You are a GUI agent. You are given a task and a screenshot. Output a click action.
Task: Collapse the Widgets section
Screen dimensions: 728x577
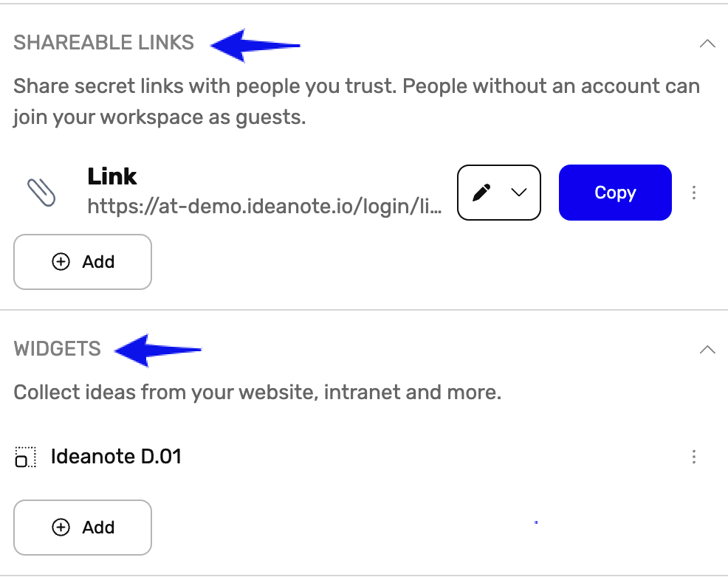pyautogui.click(x=708, y=349)
